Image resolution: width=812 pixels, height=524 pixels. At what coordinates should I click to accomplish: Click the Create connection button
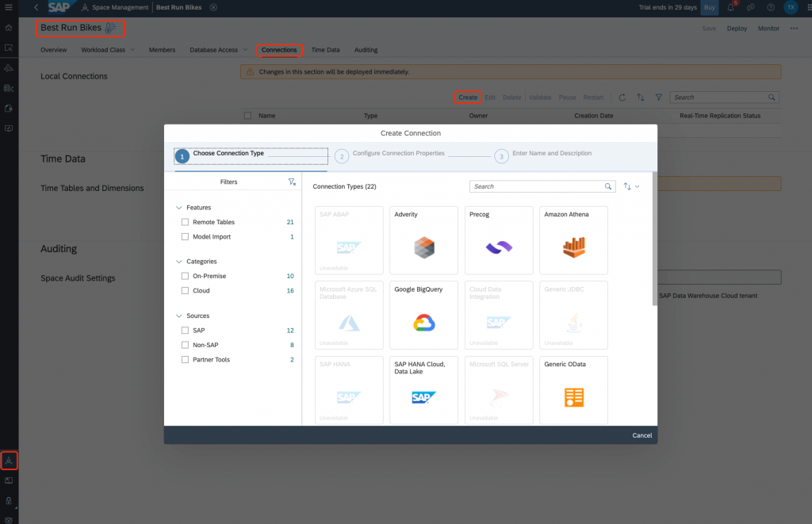point(468,98)
